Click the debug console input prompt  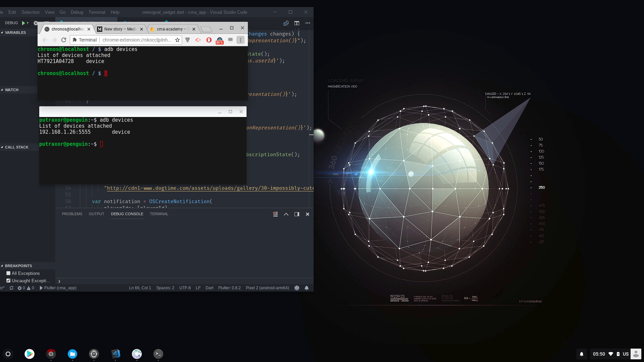pos(184,281)
